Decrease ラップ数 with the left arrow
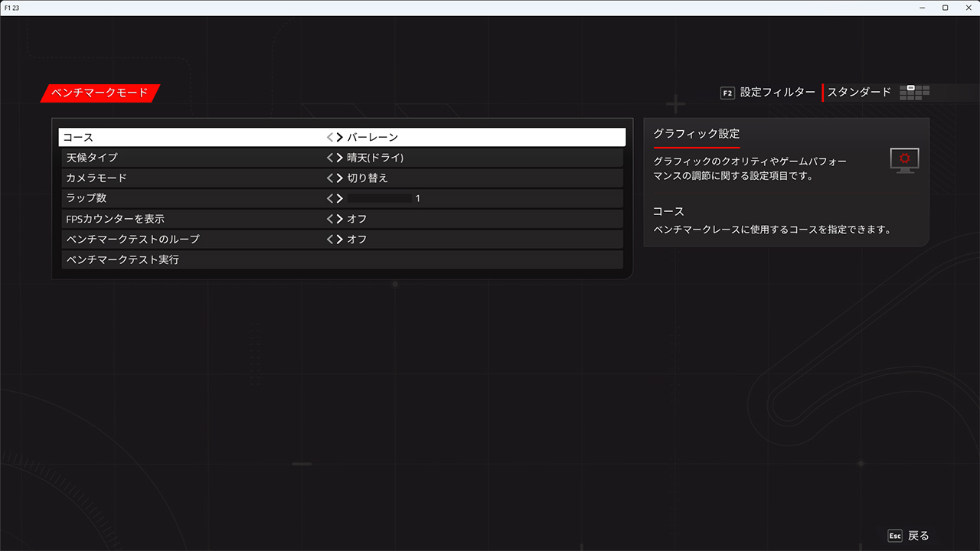Viewport: 980px width, 551px height. pyautogui.click(x=330, y=198)
